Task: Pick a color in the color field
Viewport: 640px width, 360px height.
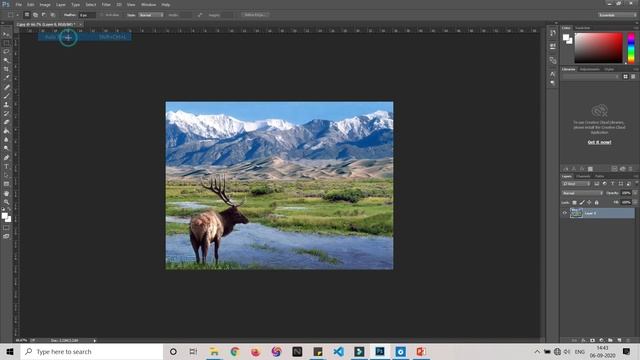Action: (x=598, y=48)
